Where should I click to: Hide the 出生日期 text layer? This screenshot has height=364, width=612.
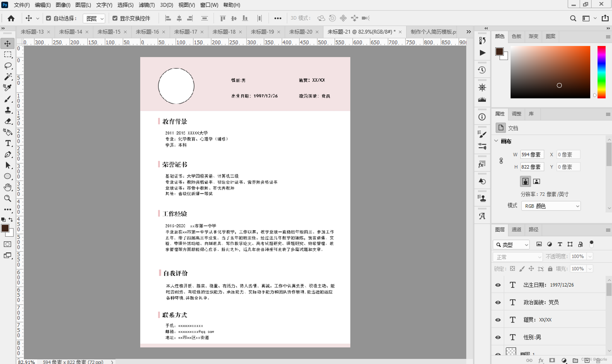click(x=498, y=285)
